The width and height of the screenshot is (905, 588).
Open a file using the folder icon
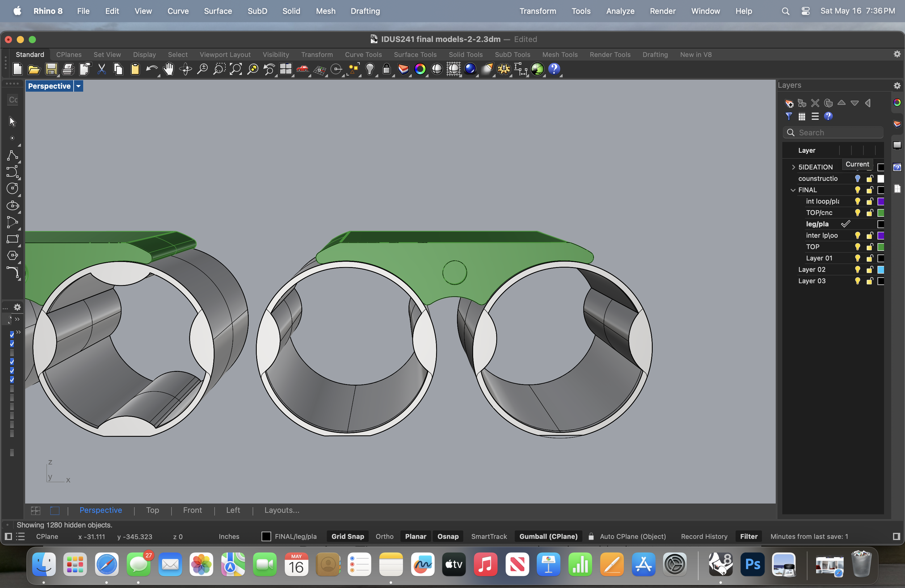coord(34,69)
